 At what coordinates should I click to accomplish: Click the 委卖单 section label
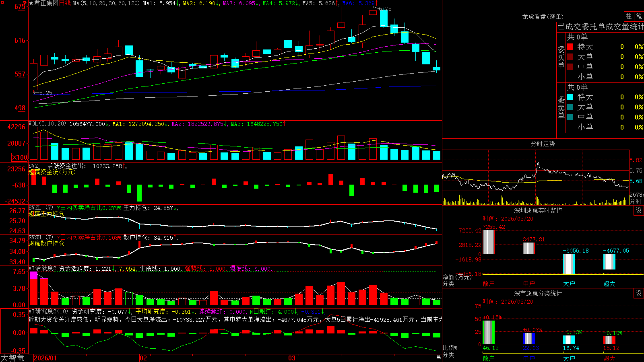click(x=561, y=107)
